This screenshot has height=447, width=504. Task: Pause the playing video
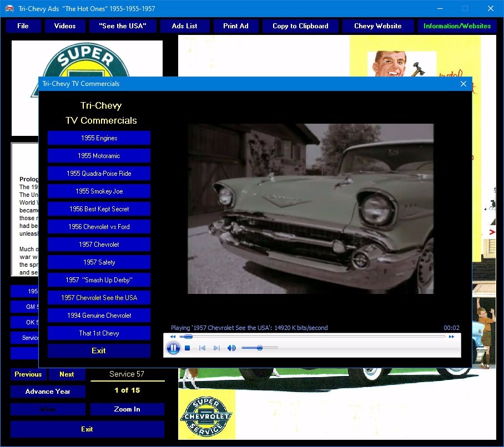click(173, 348)
